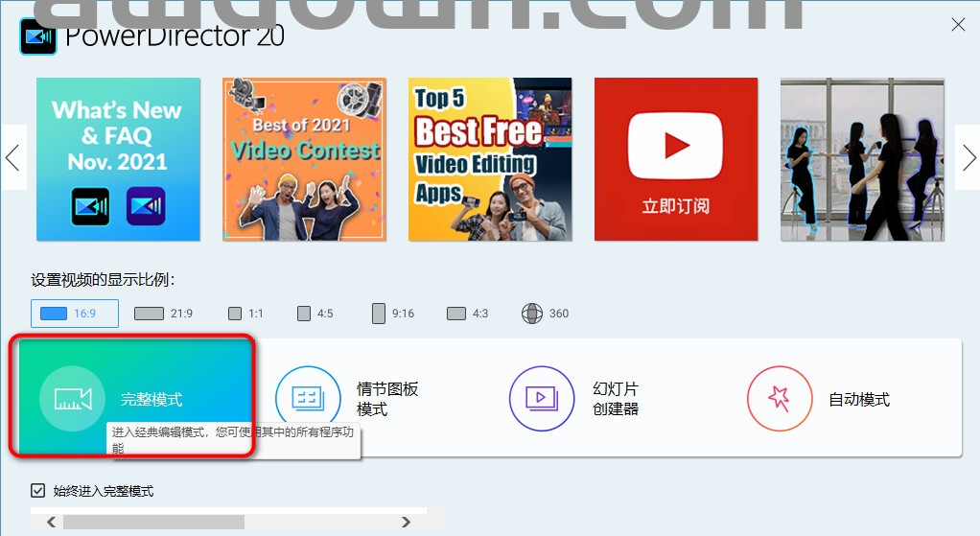This screenshot has width=980, height=536.
Task: Close the PowerDirector launcher window
Action: tap(957, 25)
